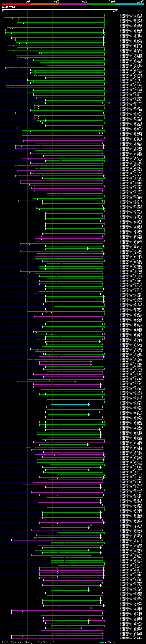Select label UniRef100_Q93W30
This screenshot has height=644, width=146.
tap(131, 82)
